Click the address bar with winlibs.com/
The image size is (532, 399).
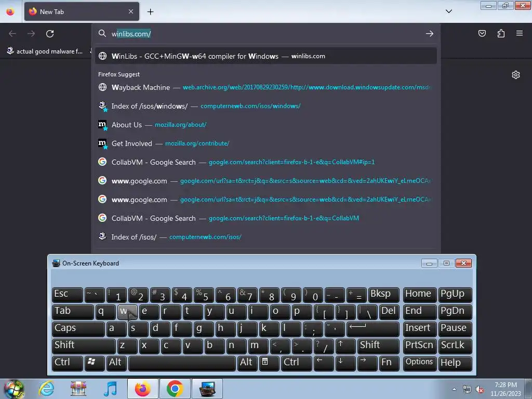pos(266,34)
